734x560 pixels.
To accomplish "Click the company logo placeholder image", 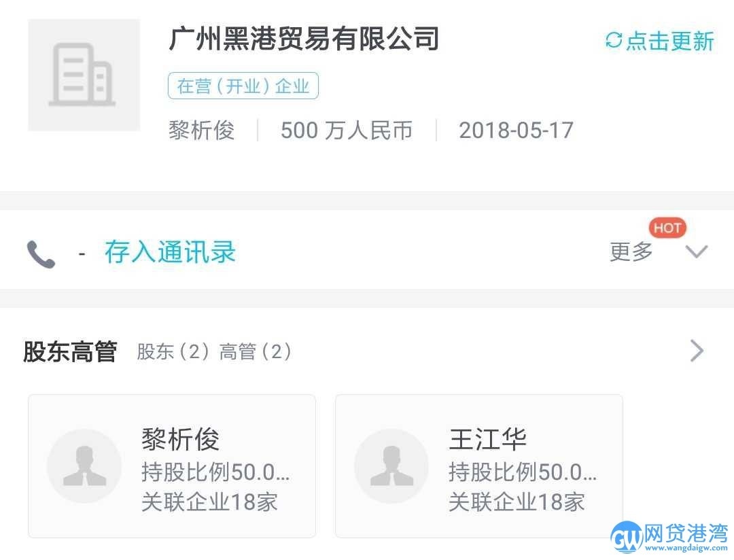I will pyautogui.click(x=83, y=75).
